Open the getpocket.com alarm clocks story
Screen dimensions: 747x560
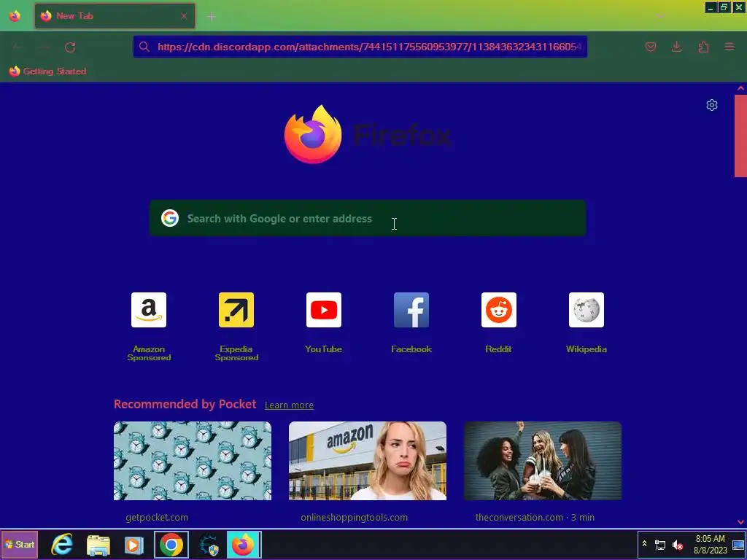point(193,461)
